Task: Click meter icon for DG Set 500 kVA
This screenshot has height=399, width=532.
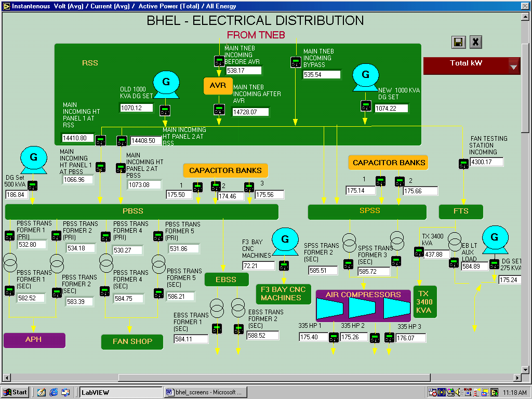Action: pos(32,186)
